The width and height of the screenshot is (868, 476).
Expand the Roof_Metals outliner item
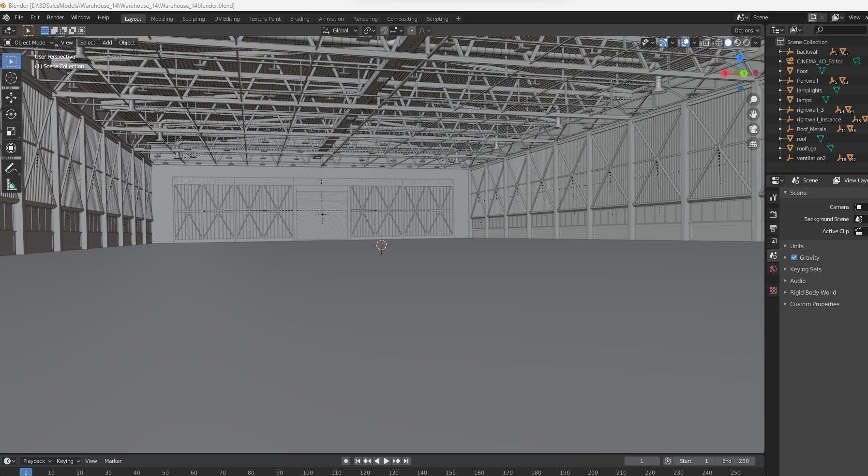coord(780,129)
